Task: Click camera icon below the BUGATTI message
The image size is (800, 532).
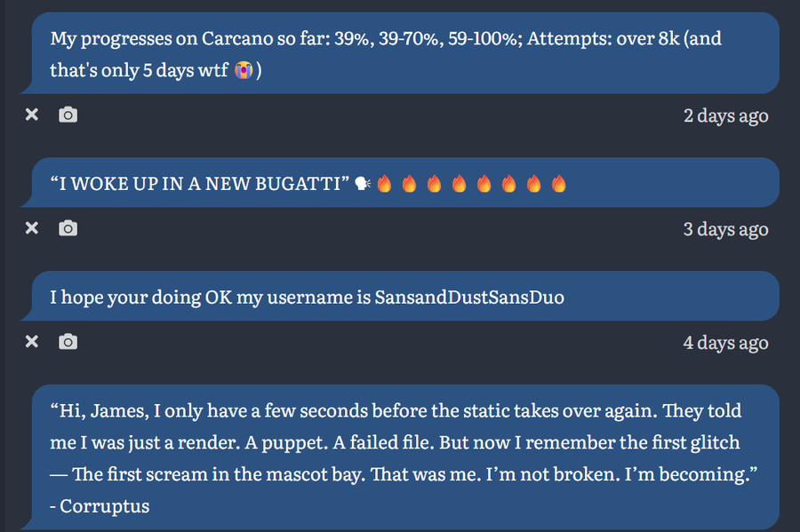Action: [x=68, y=227]
